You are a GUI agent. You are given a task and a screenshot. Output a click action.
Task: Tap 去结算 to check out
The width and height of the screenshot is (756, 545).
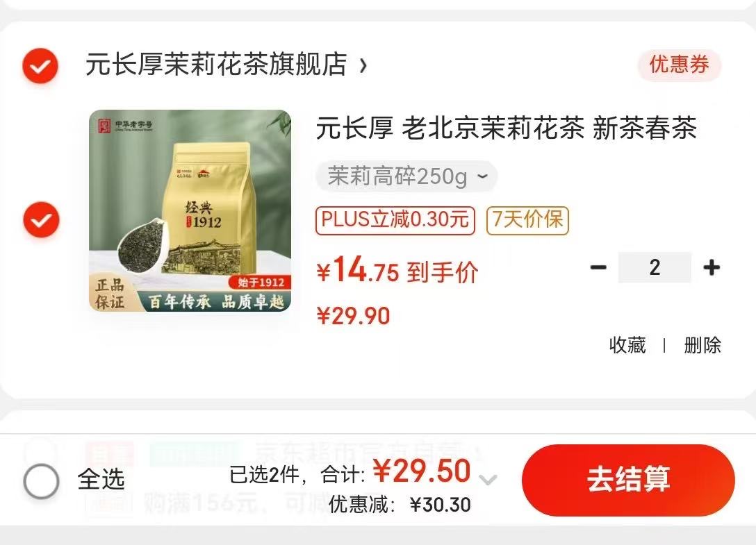628,480
